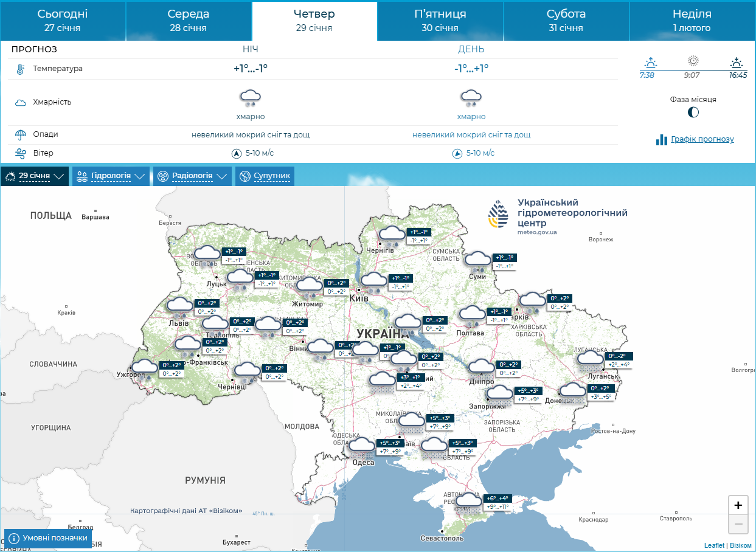Switch to the Субота 31 січня tab
This screenshot has width=756, height=552.
click(x=565, y=20)
